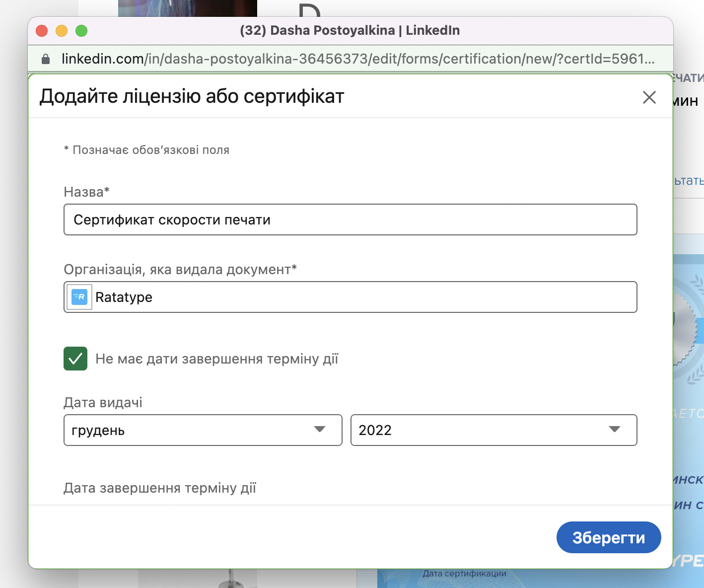Click the checkmark icon in the green checkbox
704x588 pixels.
click(75, 359)
